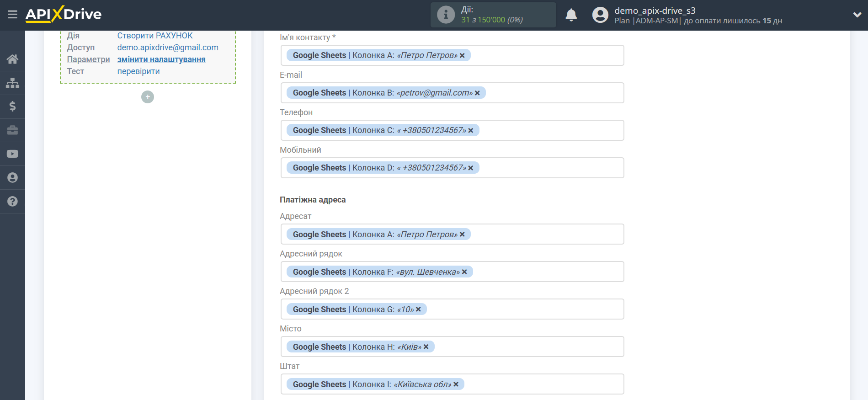The image size is (868, 400).
Task: Remove «Київ» tag from Місто
Action: click(x=426, y=347)
